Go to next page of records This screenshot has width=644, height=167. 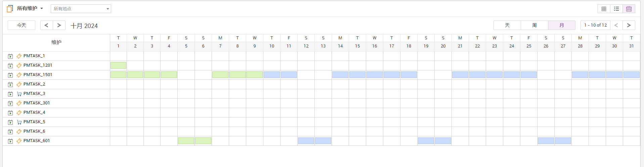(x=629, y=25)
